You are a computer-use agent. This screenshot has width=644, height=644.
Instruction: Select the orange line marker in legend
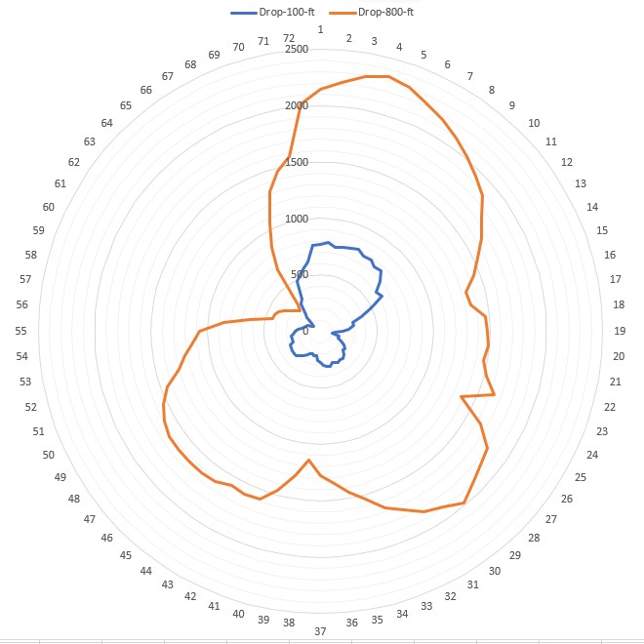341,12
